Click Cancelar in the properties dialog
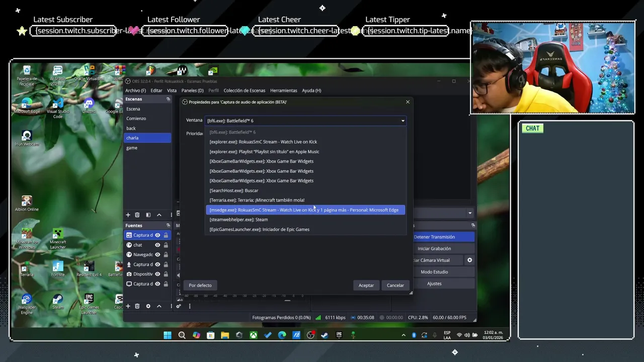Image resolution: width=644 pixels, height=362 pixels. pyautogui.click(x=395, y=285)
